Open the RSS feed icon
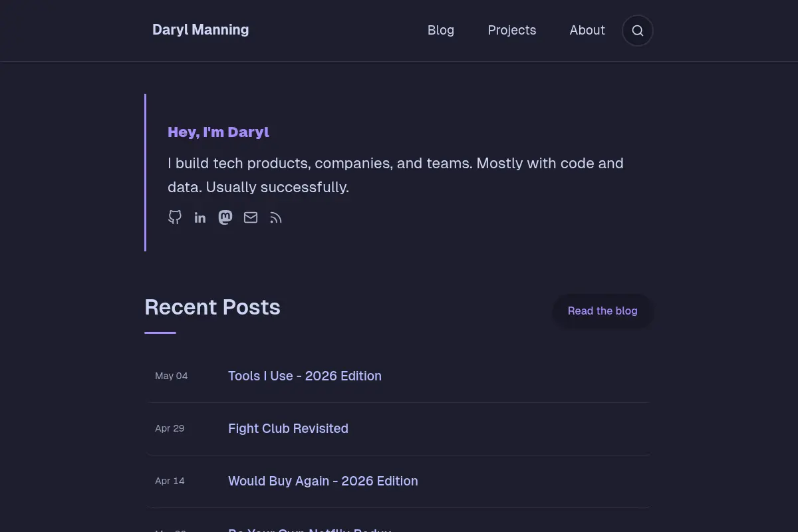798x532 pixels. (x=276, y=217)
